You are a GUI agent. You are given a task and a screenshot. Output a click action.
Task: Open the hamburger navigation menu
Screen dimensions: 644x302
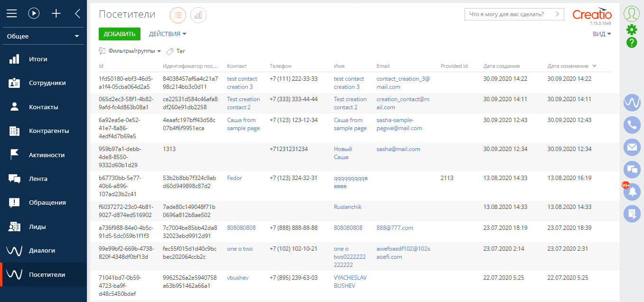point(11,14)
